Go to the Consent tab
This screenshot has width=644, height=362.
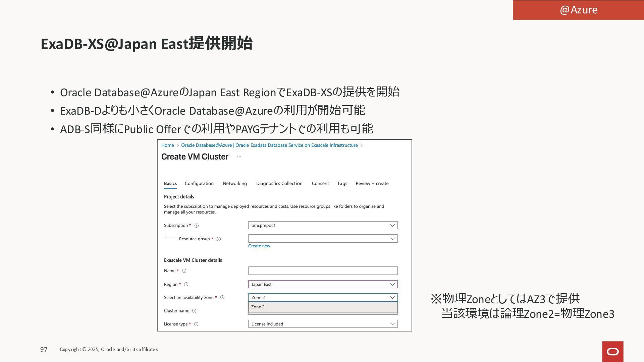[320, 184]
